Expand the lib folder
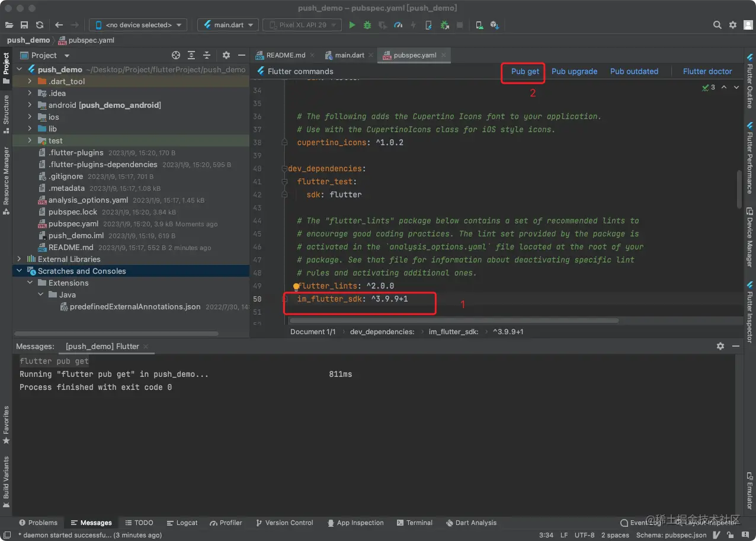The image size is (756, 541). (x=30, y=129)
